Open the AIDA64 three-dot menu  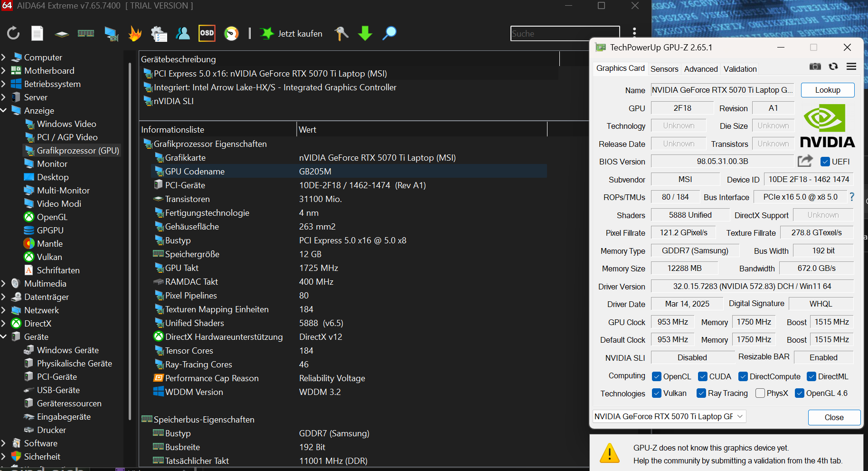pos(634,32)
